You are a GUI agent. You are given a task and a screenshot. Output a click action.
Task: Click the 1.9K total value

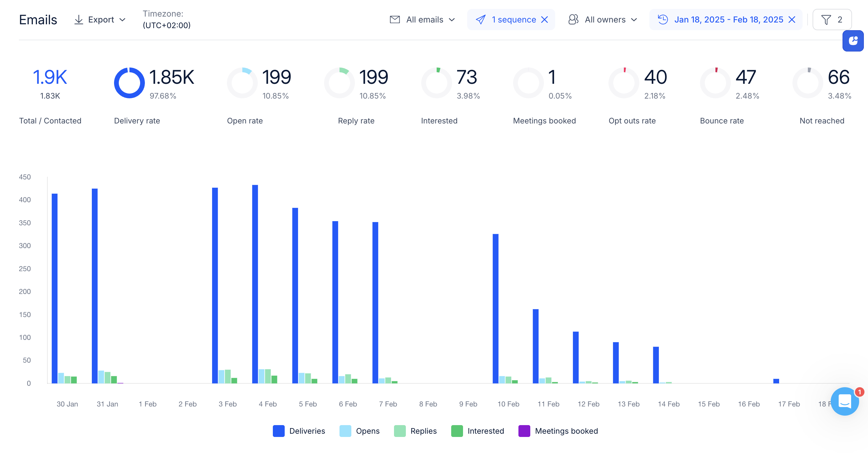tap(50, 77)
